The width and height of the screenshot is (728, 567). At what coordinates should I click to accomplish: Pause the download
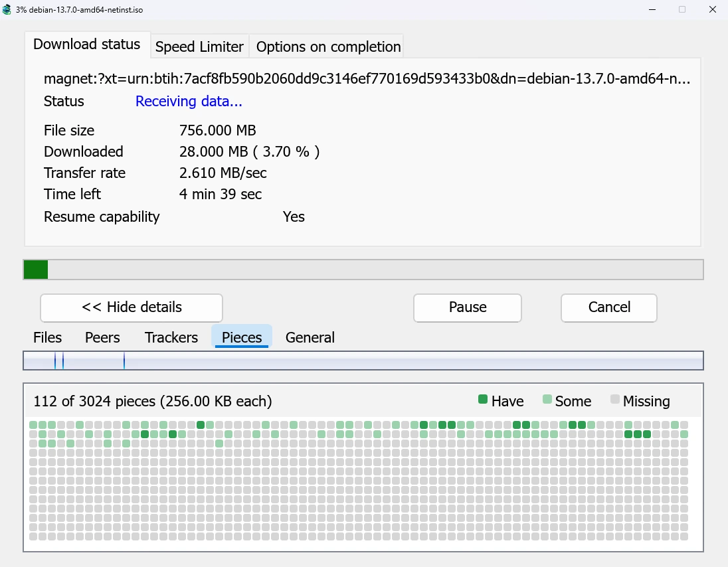pos(468,307)
